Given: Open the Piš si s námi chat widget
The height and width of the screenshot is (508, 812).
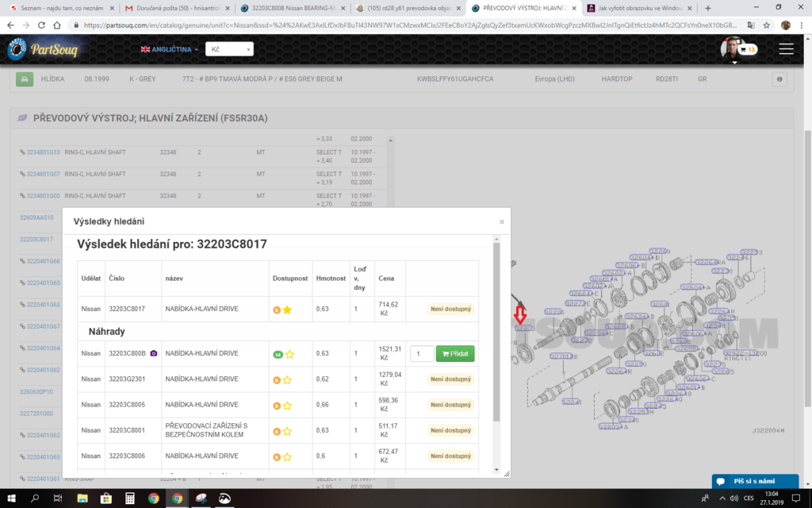Looking at the screenshot, I should 755,481.
